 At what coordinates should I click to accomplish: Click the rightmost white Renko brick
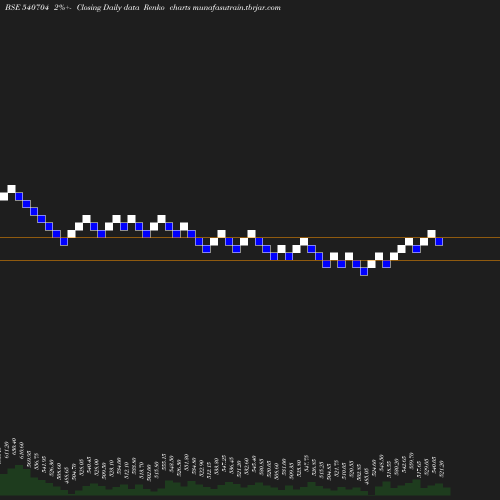tap(431, 234)
